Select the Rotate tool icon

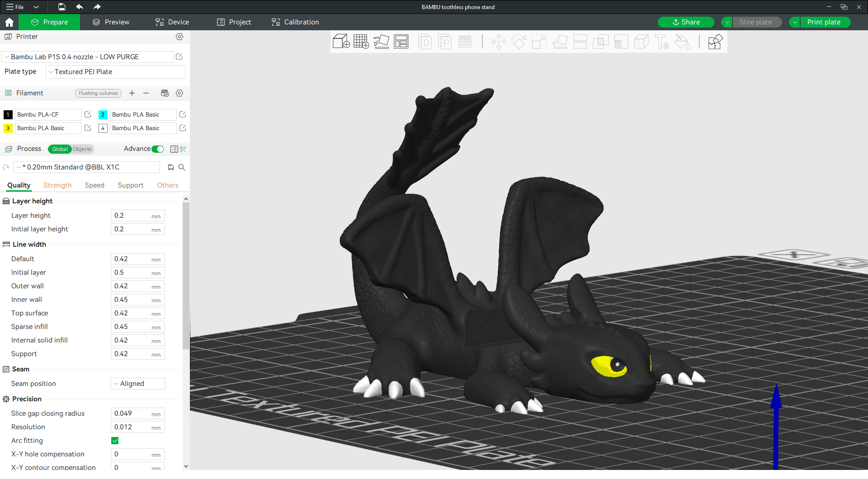519,42
